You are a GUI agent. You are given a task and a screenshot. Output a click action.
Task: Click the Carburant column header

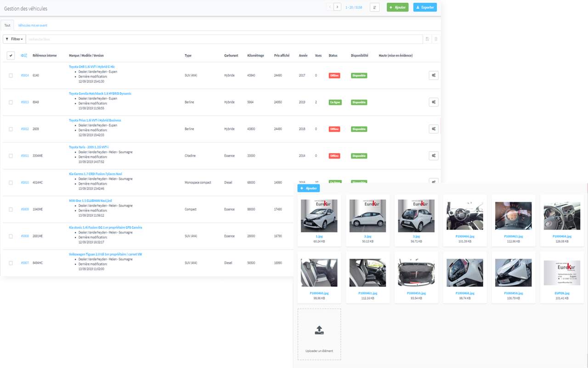pos(231,56)
